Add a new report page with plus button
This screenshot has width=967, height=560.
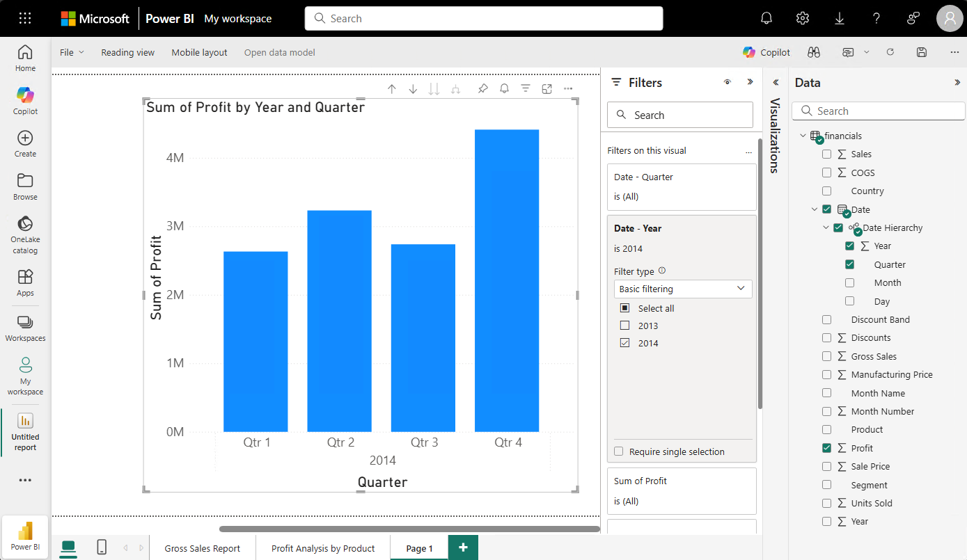(x=463, y=547)
